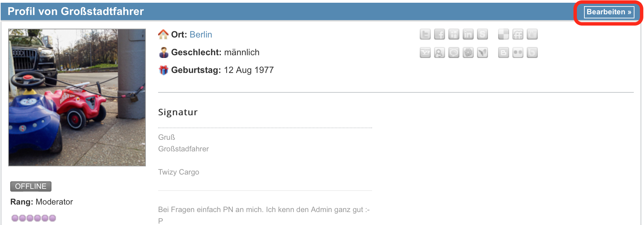Click the MySpace icon
The height and width of the screenshot is (225, 644).
point(454,34)
